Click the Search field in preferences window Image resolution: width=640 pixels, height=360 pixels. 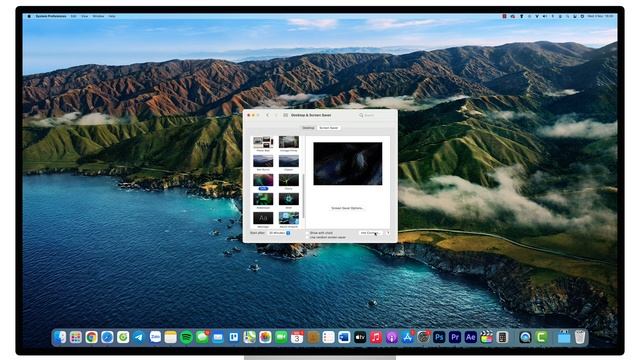375,115
